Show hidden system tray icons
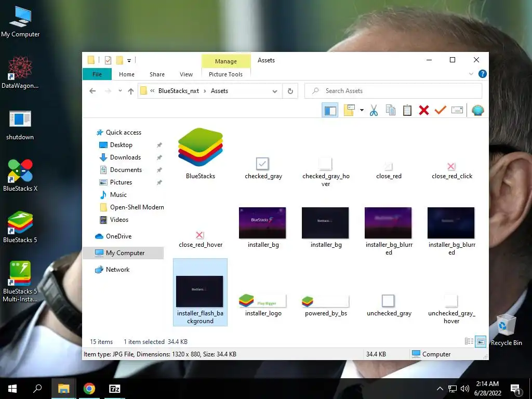Screen dimensions: 532x399 pyautogui.click(x=440, y=389)
